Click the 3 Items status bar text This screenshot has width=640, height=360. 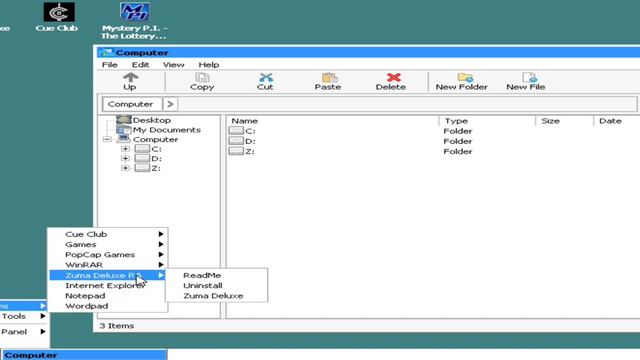(117, 326)
